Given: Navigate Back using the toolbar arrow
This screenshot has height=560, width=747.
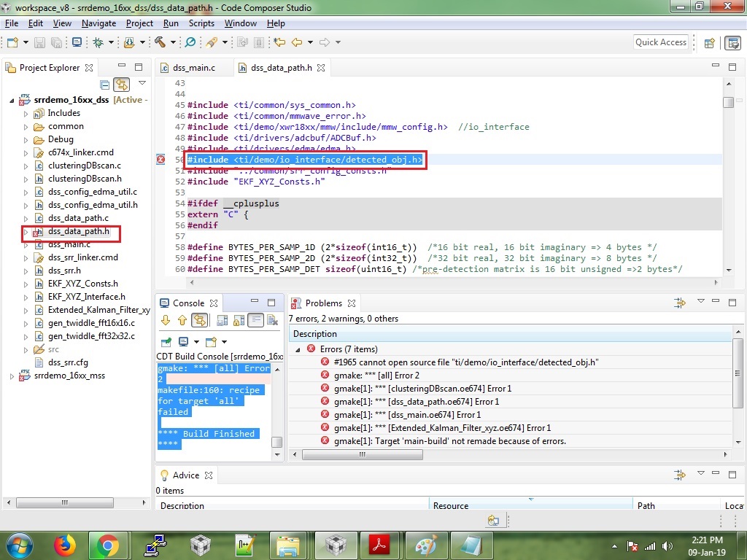Looking at the screenshot, I should tap(298, 42).
